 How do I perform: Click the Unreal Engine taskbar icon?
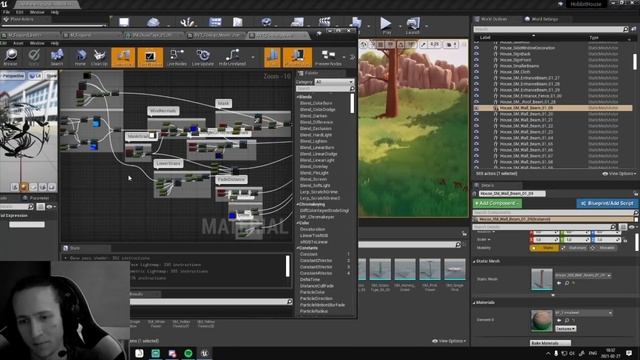coord(204,353)
